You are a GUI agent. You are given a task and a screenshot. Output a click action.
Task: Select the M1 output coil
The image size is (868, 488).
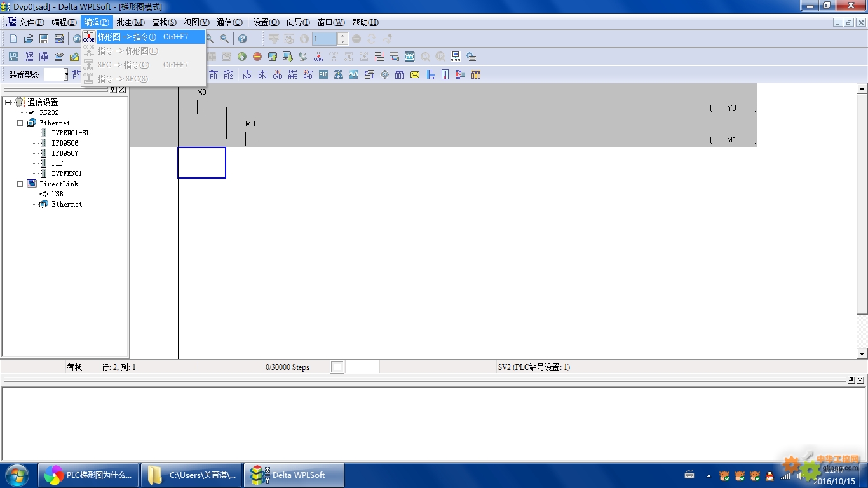(x=733, y=140)
